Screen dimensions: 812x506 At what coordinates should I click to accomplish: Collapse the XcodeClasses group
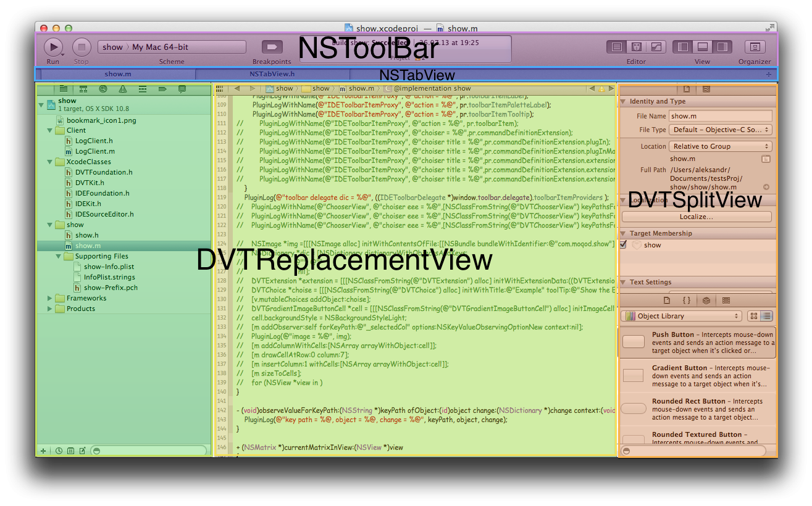tap(50, 162)
